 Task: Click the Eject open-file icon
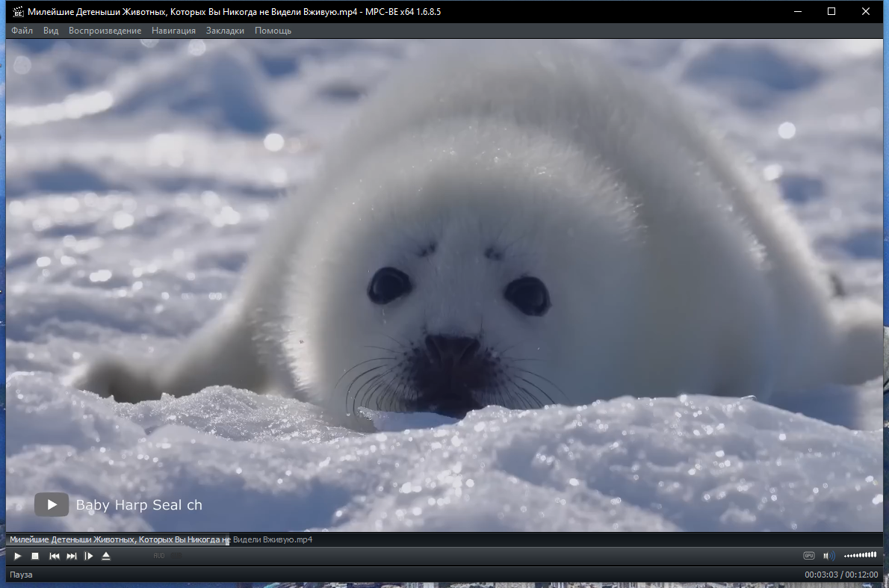106,556
